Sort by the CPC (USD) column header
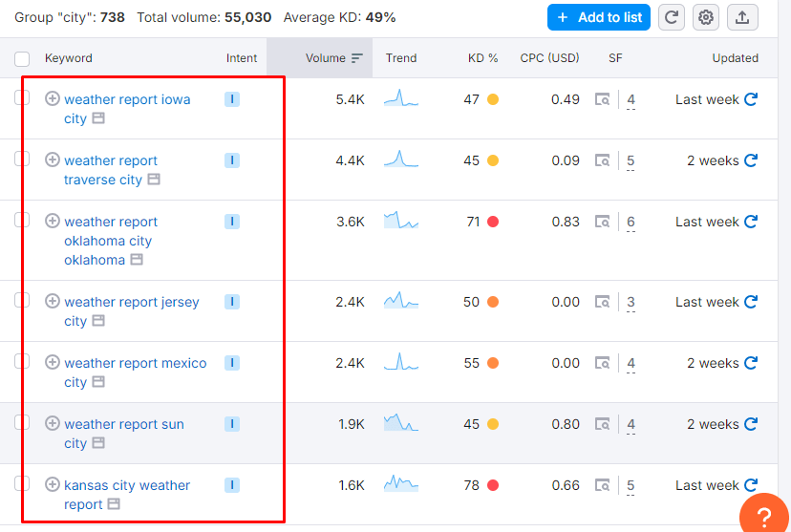 (549, 58)
